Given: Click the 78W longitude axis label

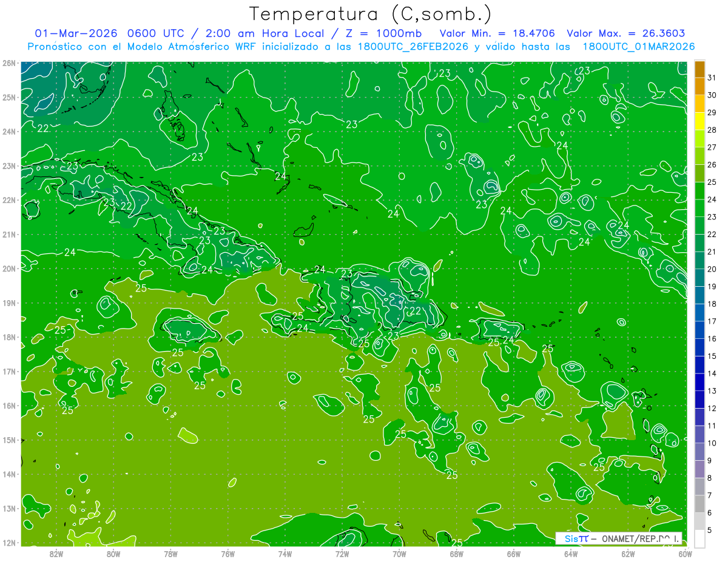Looking at the screenshot, I should coord(170,554).
